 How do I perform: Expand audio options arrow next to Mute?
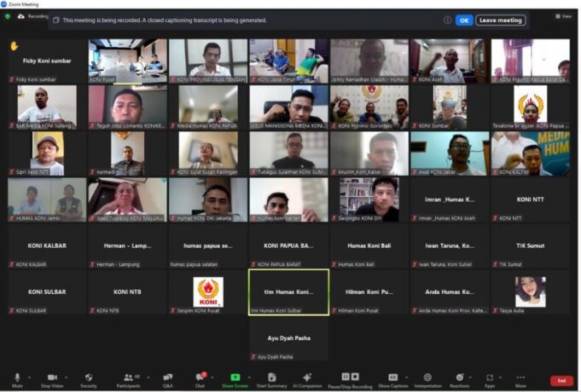[x=29, y=378]
